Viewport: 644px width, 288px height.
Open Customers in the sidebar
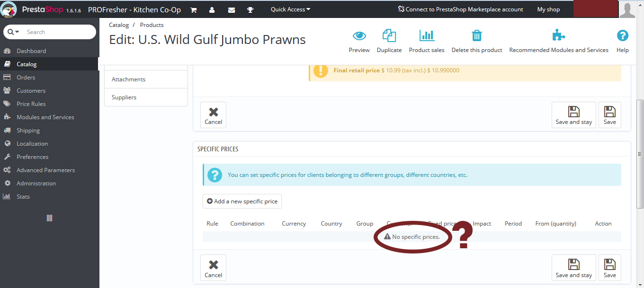pyautogui.click(x=31, y=91)
